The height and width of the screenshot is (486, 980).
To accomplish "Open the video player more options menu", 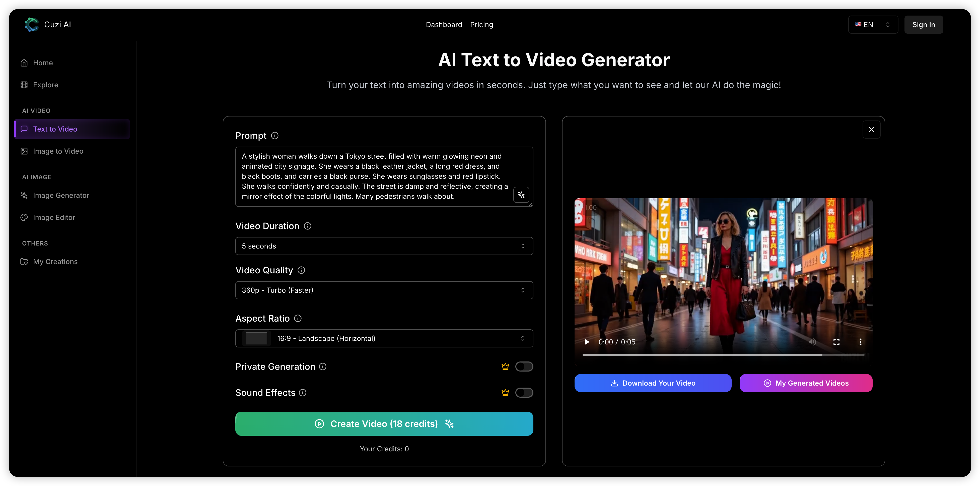I will [x=861, y=342].
